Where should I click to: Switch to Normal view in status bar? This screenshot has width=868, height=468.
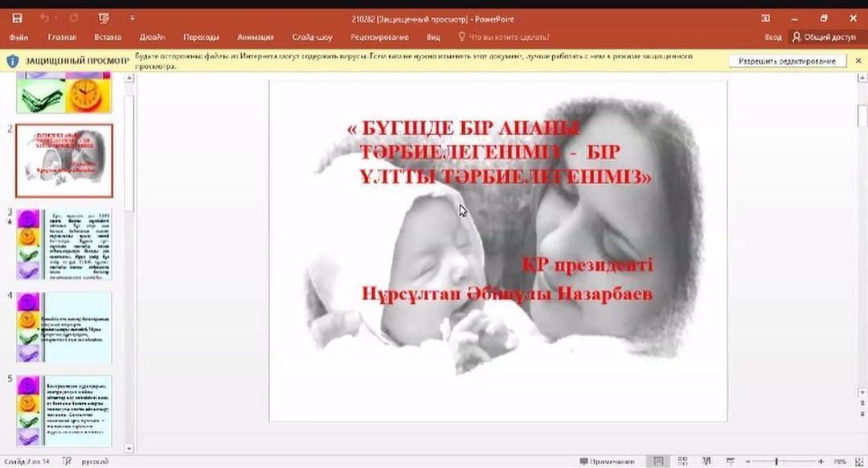coord(657,460)
